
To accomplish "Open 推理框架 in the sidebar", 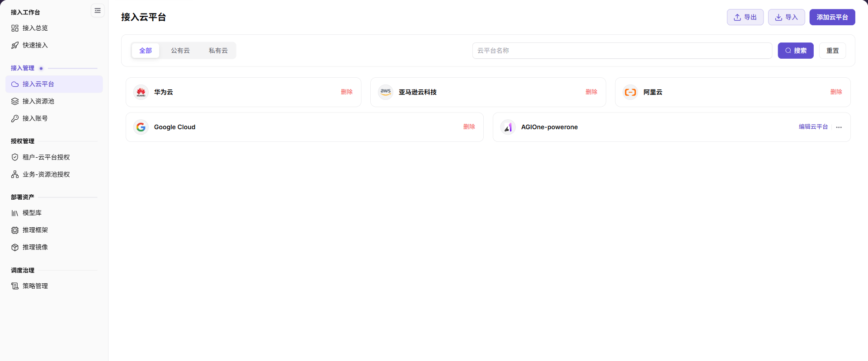I will tap(54, 230).
